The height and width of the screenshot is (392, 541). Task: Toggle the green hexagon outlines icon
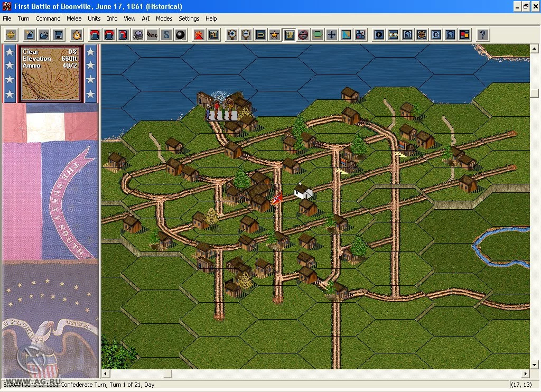coord(318,35)
